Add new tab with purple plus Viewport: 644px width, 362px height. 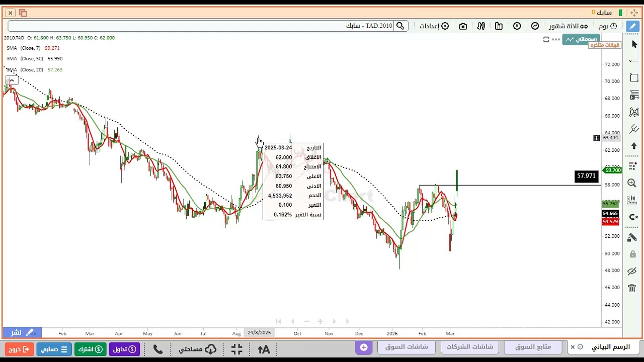tap(363, 347)
